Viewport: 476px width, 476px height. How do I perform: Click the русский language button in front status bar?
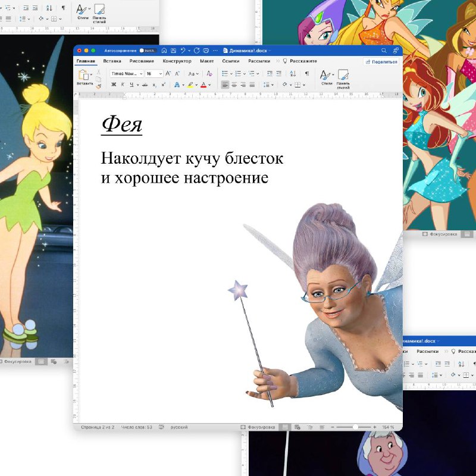click(x=179, y=427)
